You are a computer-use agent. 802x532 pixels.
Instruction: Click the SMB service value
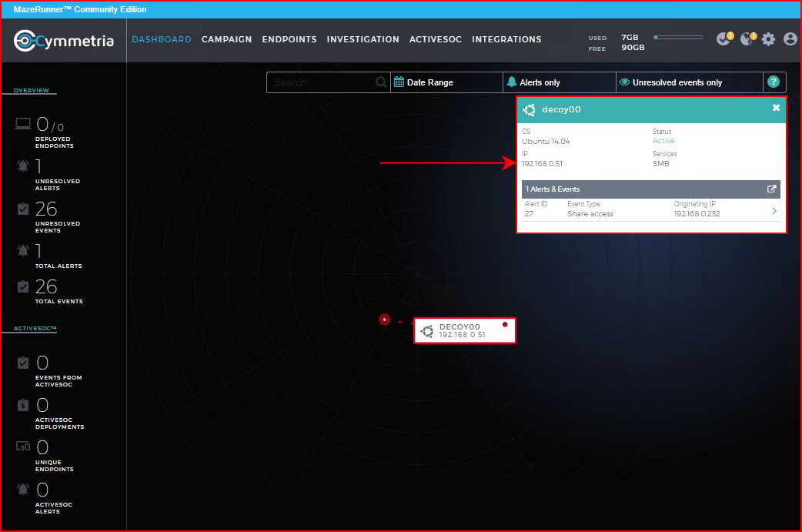[x=661, y=164]
